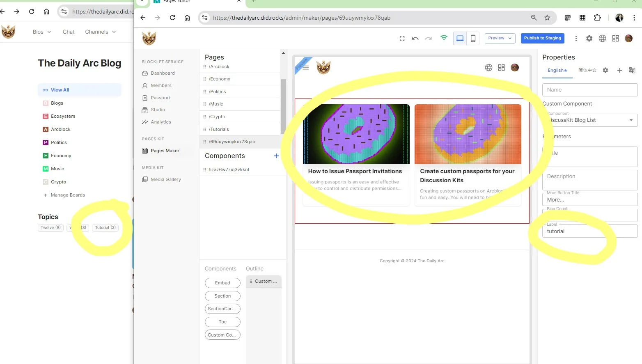
Task: Switch to mobile device preview mode
Action: [x=473, y=38]
